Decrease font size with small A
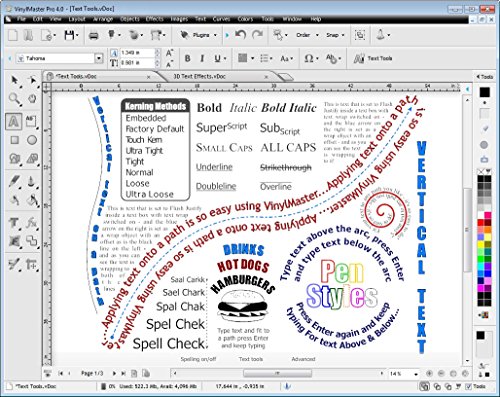 coord(169,63)
